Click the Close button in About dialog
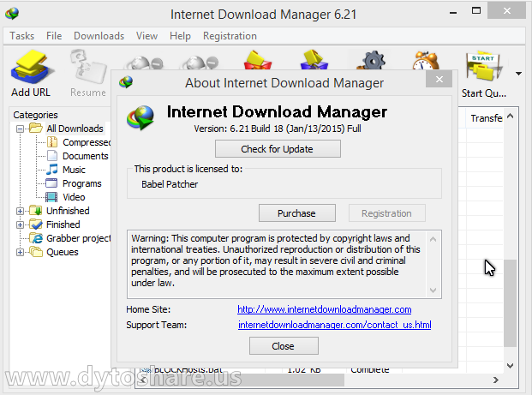 284,346
